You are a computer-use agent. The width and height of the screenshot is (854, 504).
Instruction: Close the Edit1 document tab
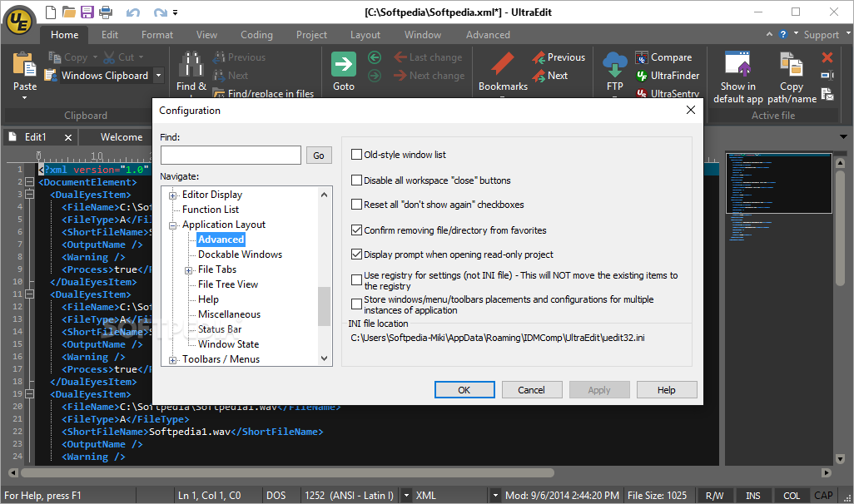(68, 138)
